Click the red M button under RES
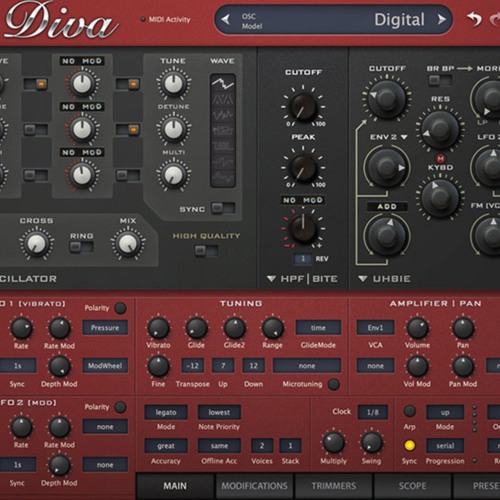500x500 pixels. click(440, 158)
